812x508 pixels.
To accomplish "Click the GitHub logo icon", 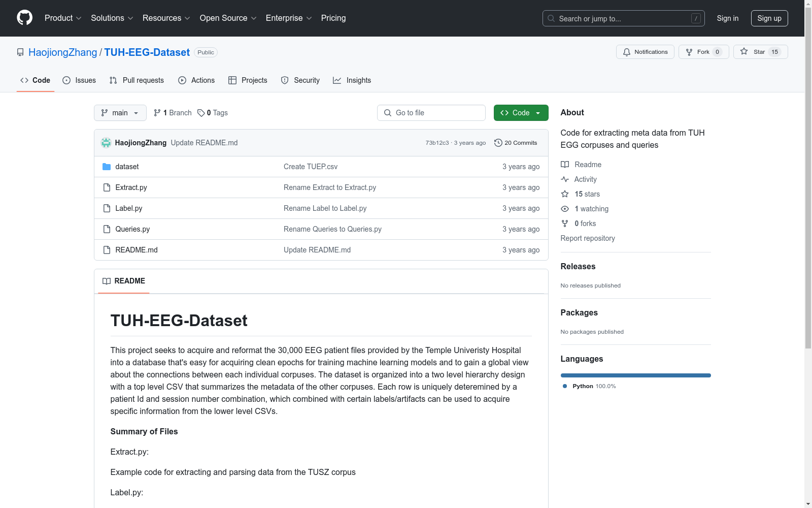I will point(24,18).
